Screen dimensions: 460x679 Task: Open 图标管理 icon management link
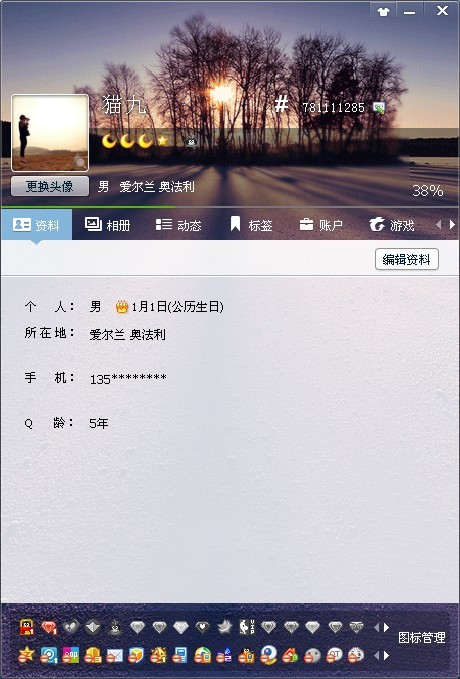point(421,637)
